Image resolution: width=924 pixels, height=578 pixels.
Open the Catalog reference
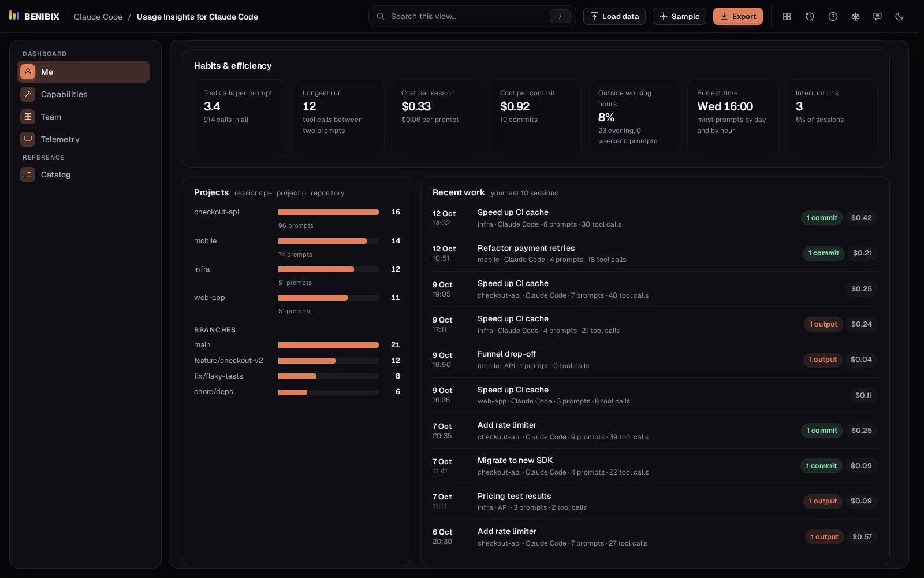click(x=83, y=175)
